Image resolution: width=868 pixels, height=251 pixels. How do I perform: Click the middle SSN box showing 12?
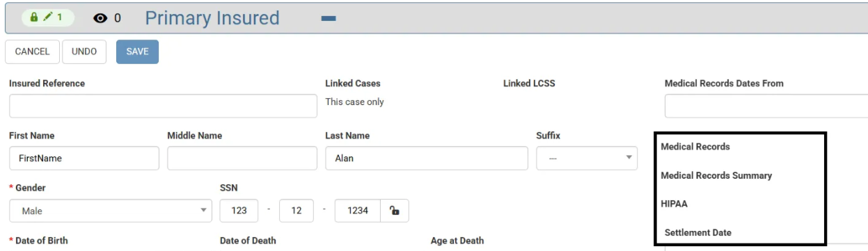click(x=297, y=211)
